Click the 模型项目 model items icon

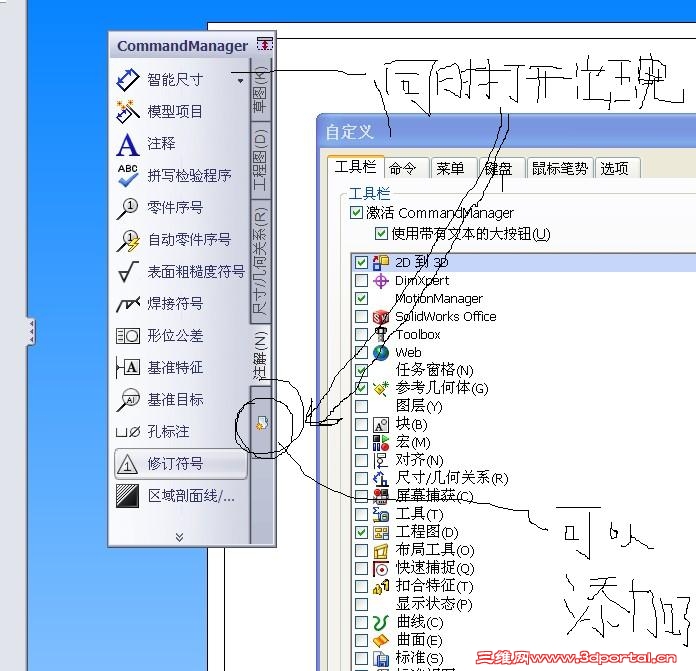pyautogui.click(x=128, y=111)
